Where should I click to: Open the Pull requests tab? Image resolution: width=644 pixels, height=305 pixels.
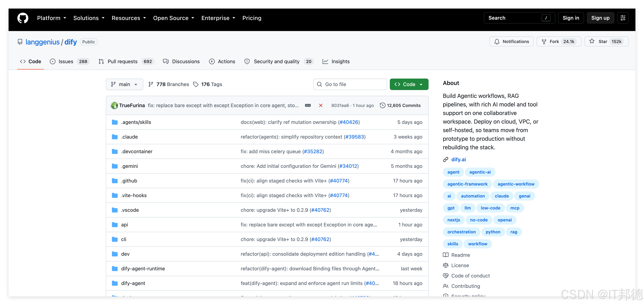tap(126, 62)
